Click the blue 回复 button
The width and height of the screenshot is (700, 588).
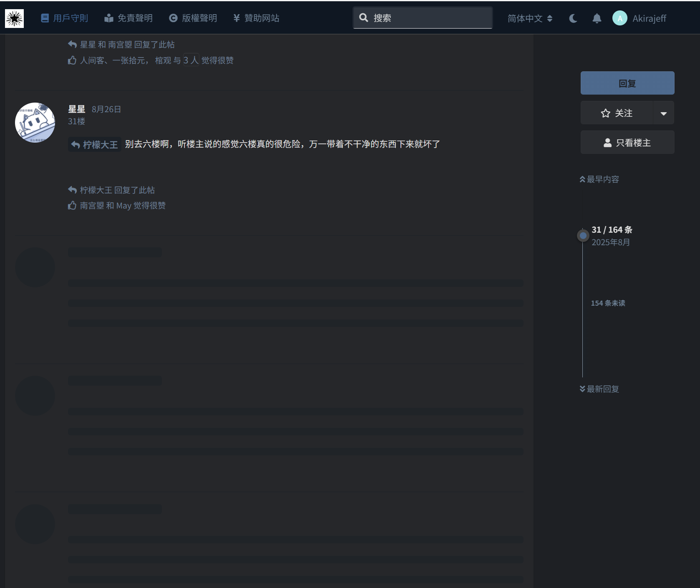pyautogui.click(x=627, y=83)
